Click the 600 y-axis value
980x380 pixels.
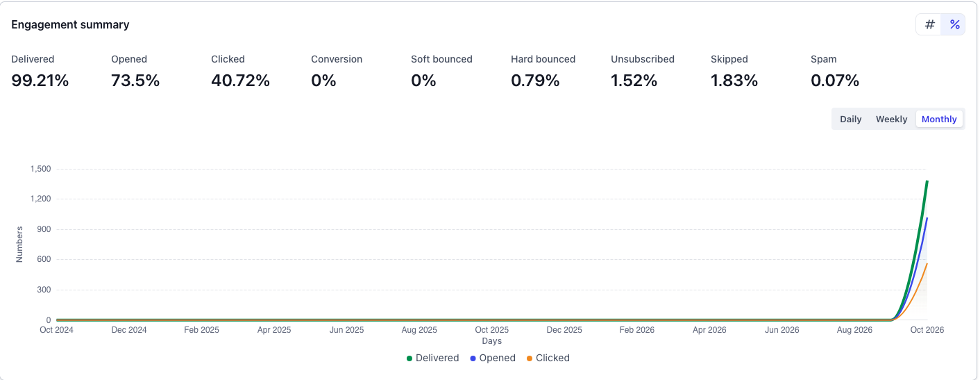[44, 260]
